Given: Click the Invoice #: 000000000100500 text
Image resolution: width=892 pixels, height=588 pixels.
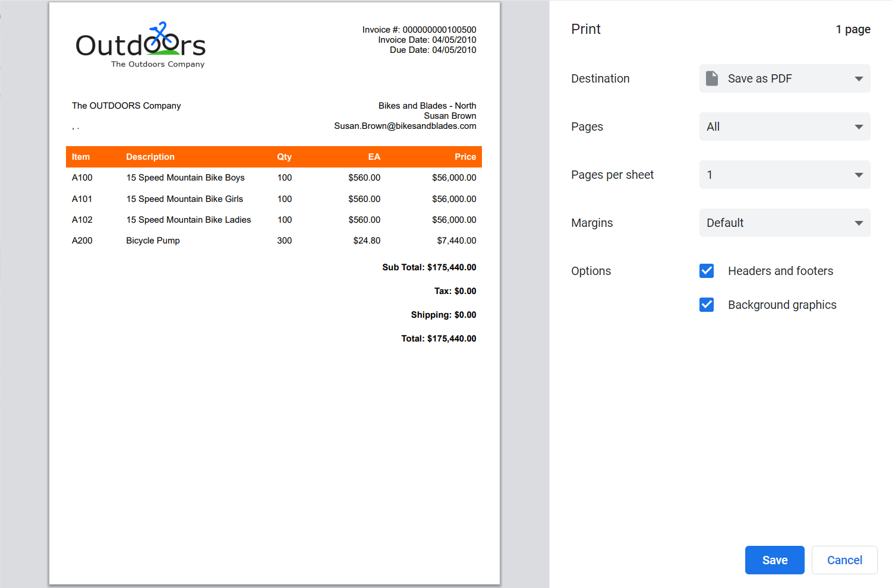Looking at the screenshot, I should 419,30.
